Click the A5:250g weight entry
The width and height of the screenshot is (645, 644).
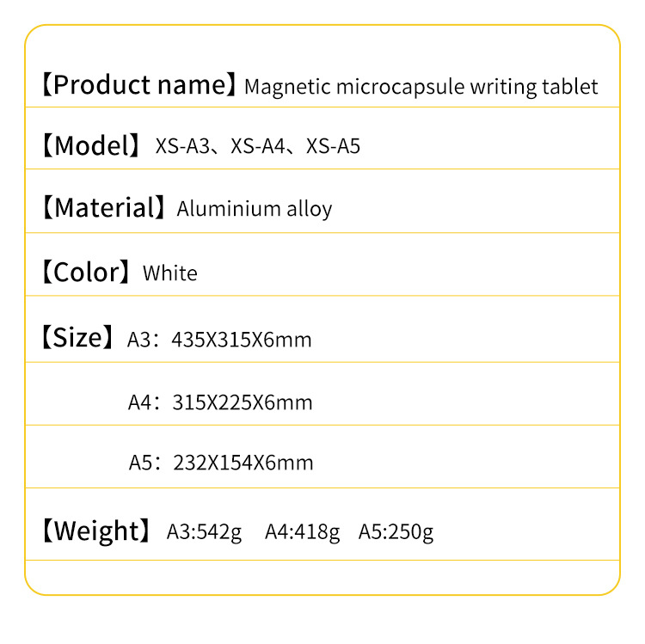click(396, 532)
